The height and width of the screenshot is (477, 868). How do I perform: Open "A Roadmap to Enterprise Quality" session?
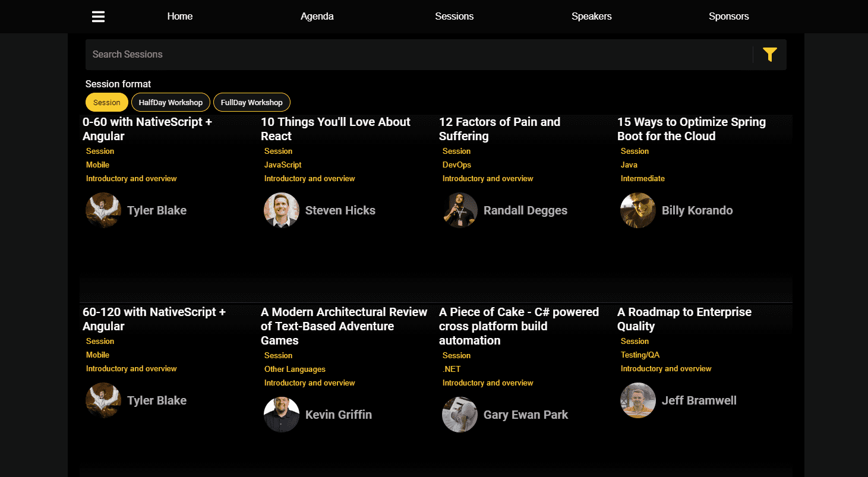click(x=684, y=319)
